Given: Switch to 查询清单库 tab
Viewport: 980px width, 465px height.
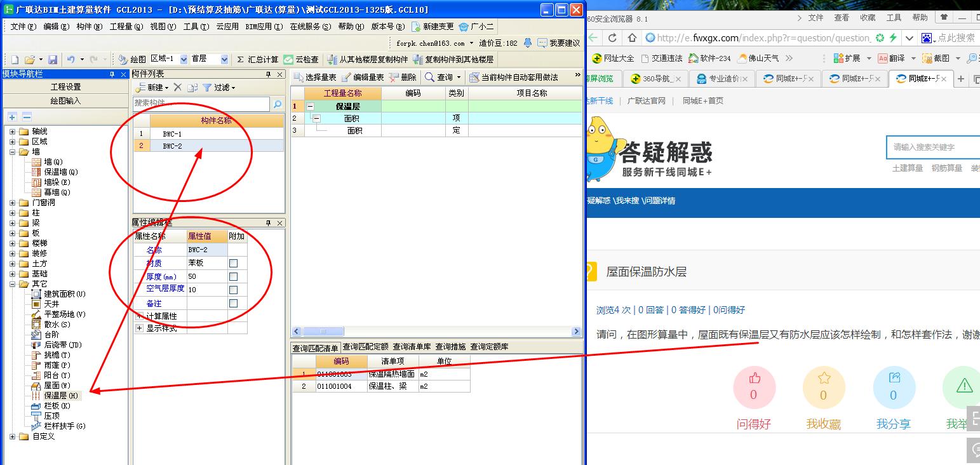Looking at the screenshot, I should tap(413, 347).
